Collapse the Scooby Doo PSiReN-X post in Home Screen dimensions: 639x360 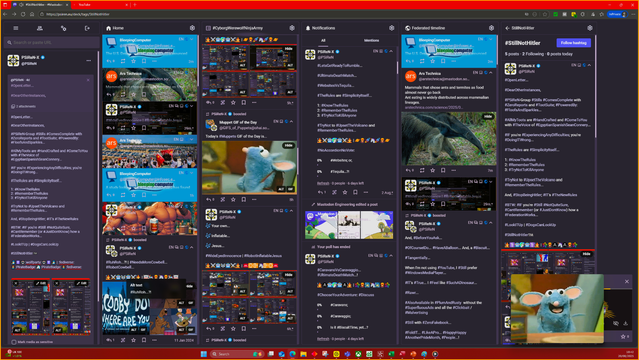coord(192,247)
